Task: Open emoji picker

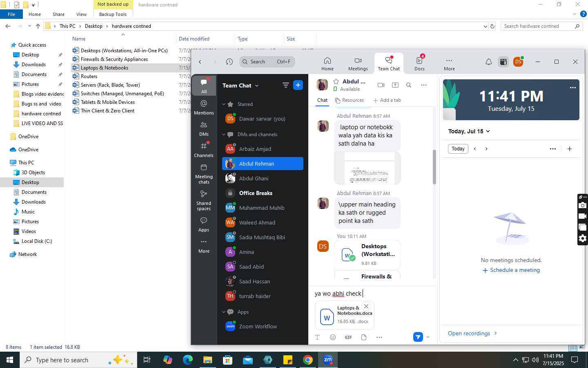Action: point(333,337)
